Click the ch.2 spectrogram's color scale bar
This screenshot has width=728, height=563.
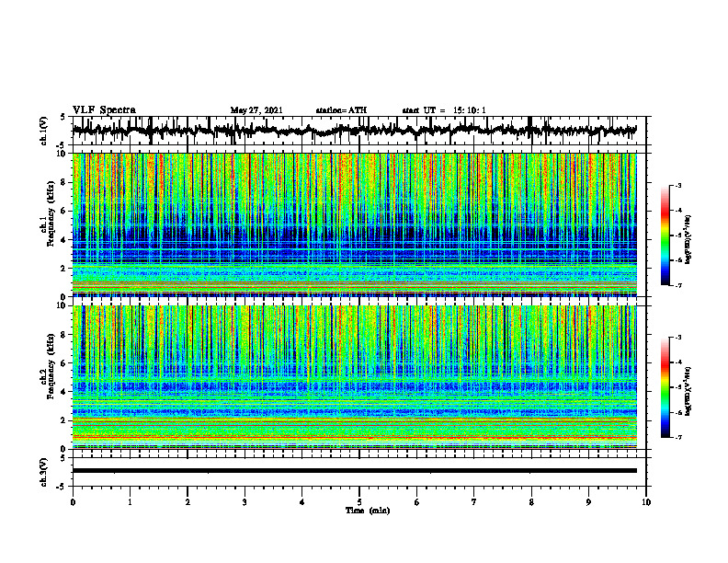point(665,387)
